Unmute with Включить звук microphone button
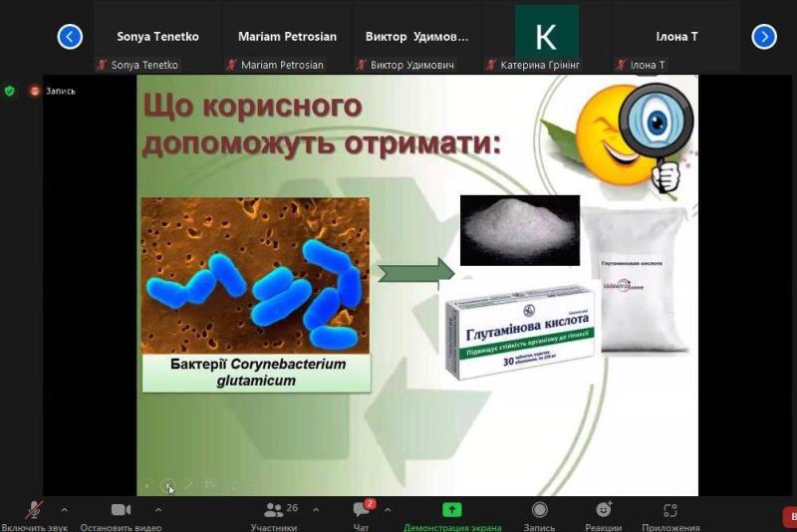 34,516
